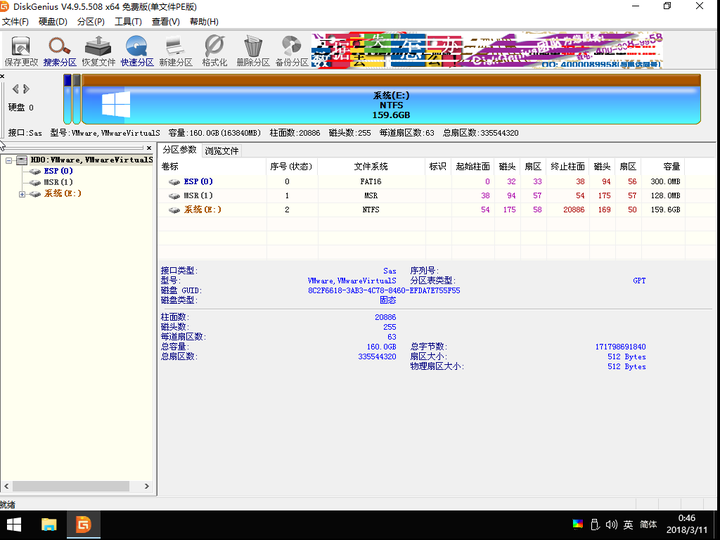720x540 pixels.
Task: Toggle 简体 simplified Chinese IME indicator
Action: point(648,524)
